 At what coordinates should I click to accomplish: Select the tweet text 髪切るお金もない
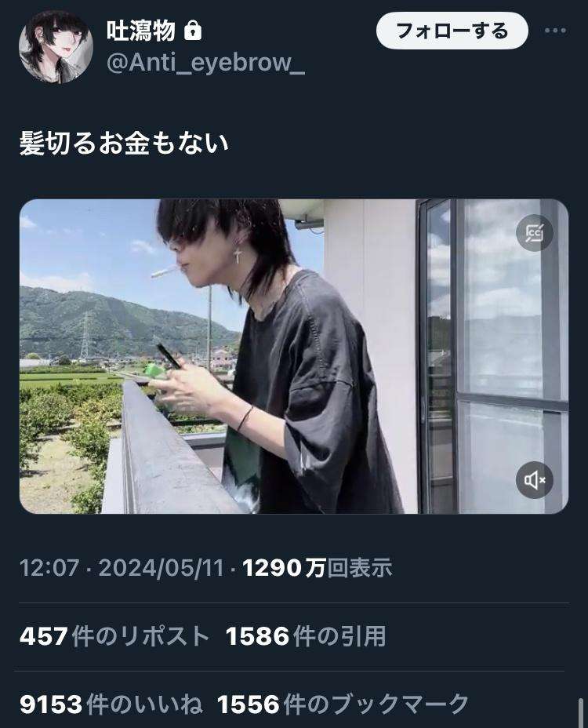124,143
